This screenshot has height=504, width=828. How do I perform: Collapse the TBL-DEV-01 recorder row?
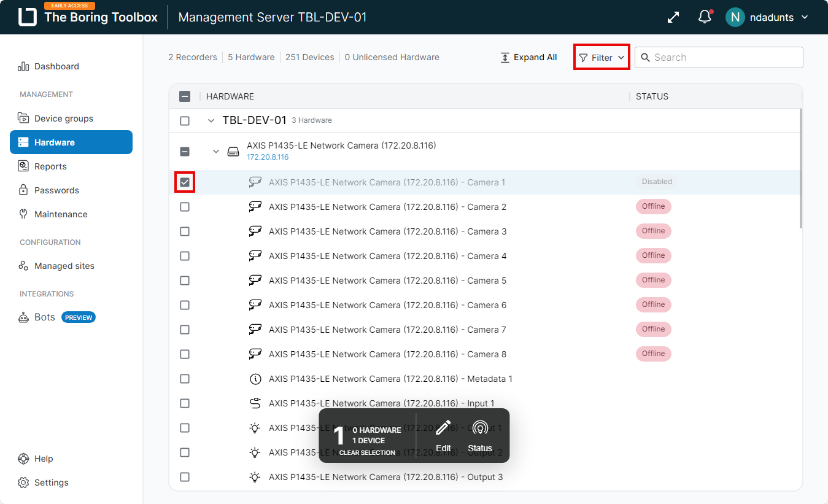tap(211, 121)
